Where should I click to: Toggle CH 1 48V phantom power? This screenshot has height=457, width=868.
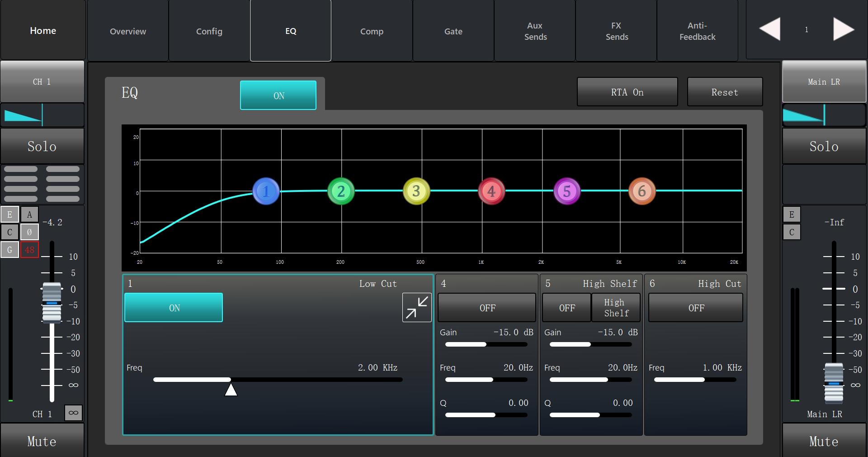(x=29, y=250)
